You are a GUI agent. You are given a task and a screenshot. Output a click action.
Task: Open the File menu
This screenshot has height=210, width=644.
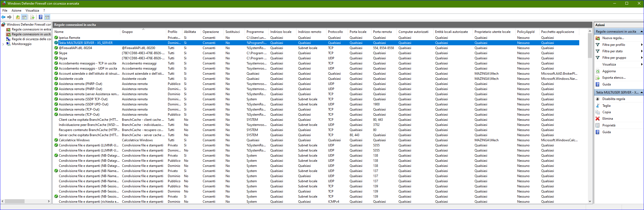coord(5,11)
